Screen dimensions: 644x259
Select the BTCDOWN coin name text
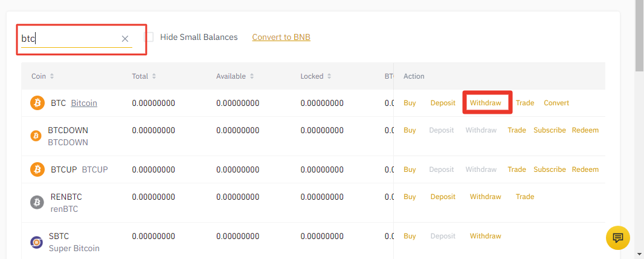pos(68,130)
